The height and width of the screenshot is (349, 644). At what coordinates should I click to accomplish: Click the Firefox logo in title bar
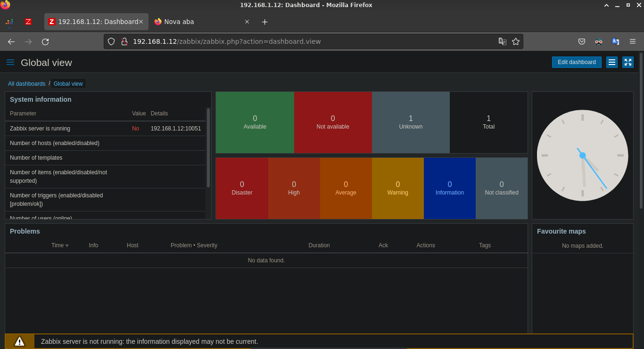(5, 5)
